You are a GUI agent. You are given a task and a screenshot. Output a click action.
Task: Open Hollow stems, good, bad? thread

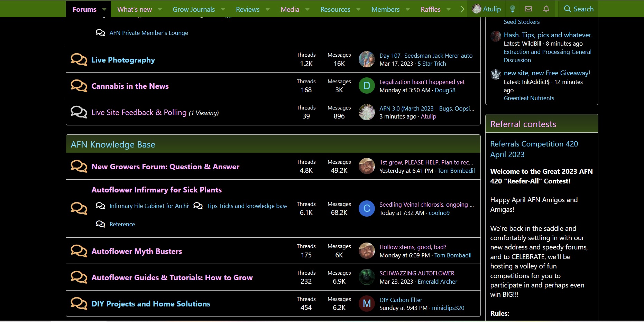(x=413, y=247)
